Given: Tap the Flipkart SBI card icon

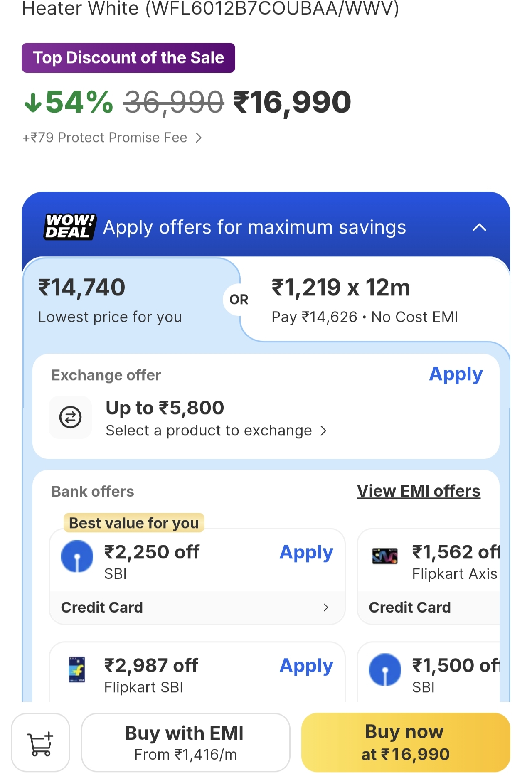Looking at the screenshot, I should pyautogui.click(x=77, y=669).
